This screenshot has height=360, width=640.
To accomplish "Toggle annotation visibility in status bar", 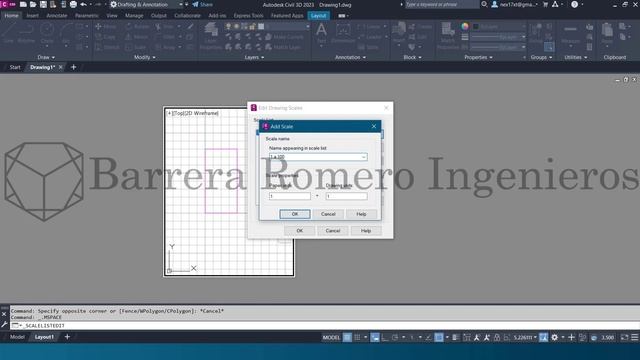I will [477, 337].
